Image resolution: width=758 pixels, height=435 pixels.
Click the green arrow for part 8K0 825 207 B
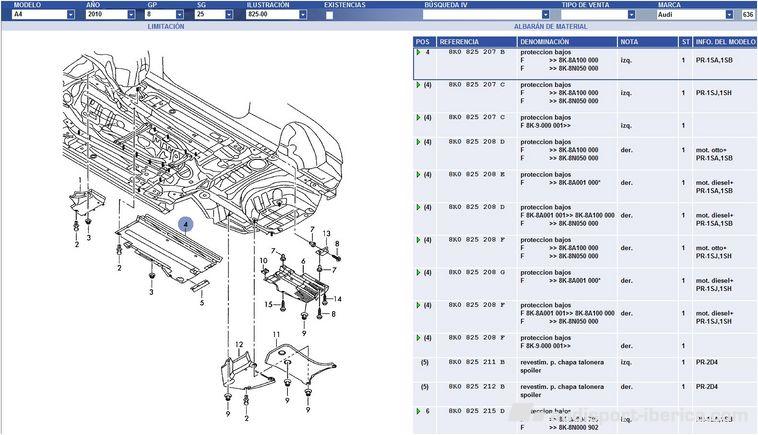418,53
